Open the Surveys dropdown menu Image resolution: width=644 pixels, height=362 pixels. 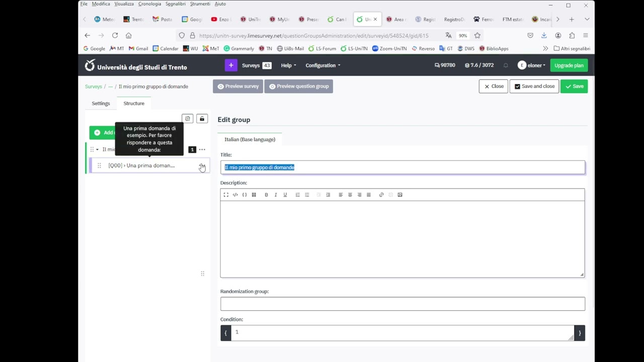pyautogui.click(x=256, y=65)
